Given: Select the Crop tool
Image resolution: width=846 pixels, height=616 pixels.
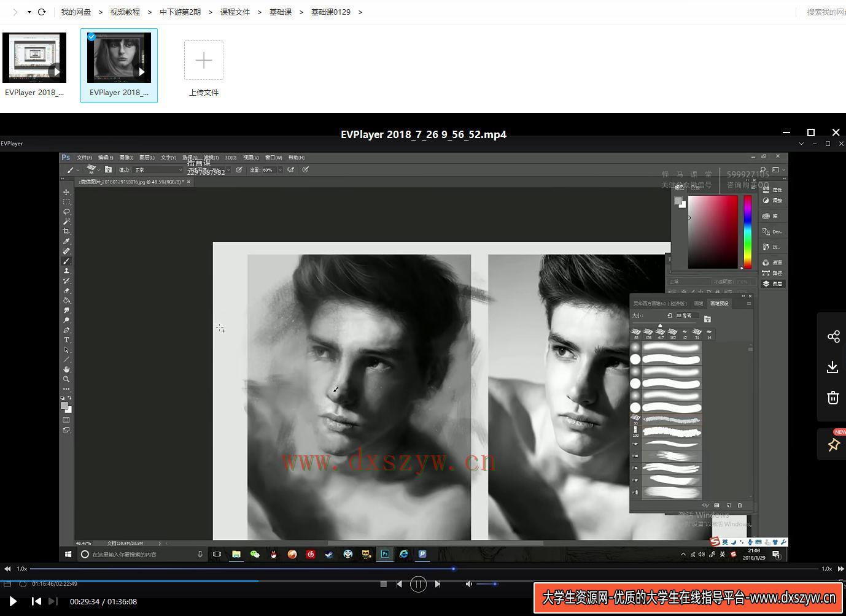Looking at the screenshot, I should [66, 231].
